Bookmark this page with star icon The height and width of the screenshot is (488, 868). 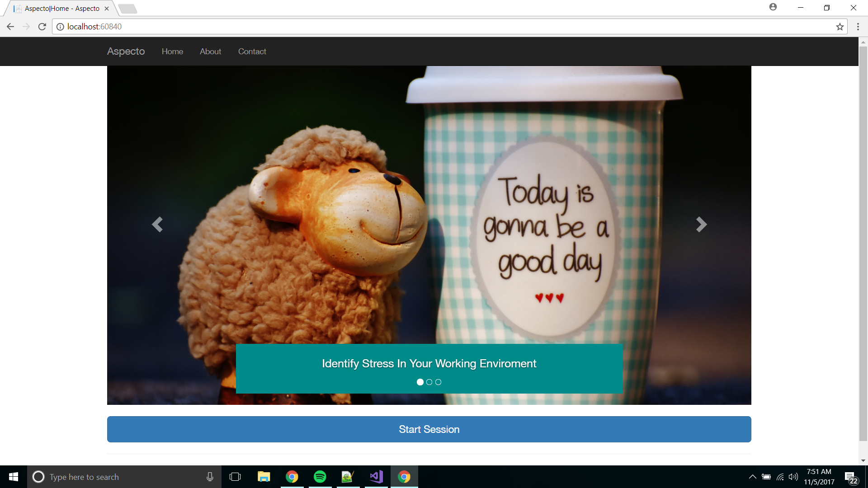click(x=840, y=27)
